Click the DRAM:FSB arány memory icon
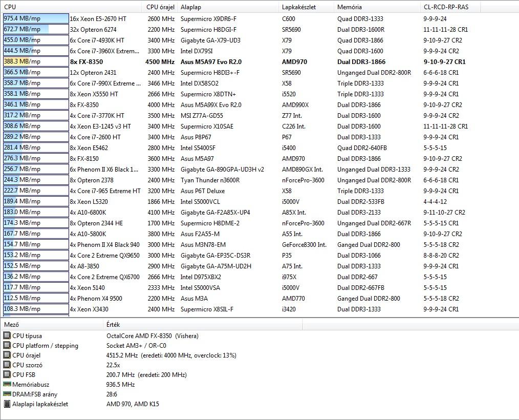 coord(7,394)
